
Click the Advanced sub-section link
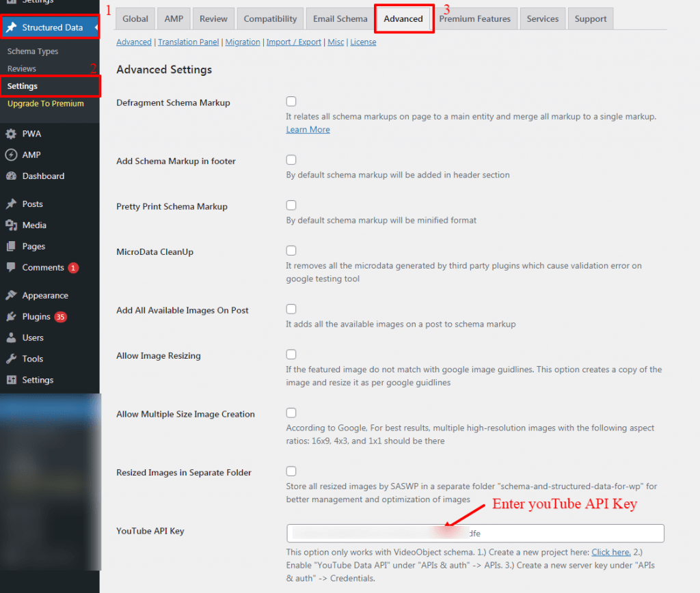pos(134,42)
